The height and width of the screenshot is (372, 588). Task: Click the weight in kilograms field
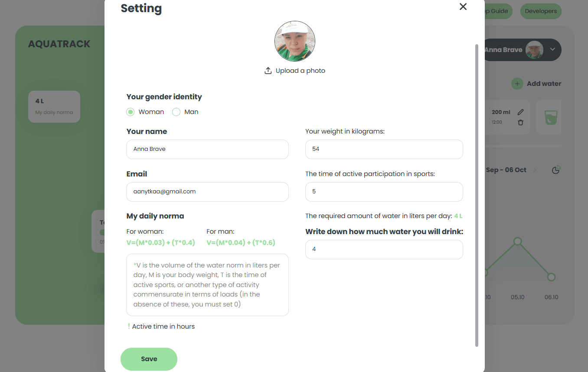click(384, 149)
